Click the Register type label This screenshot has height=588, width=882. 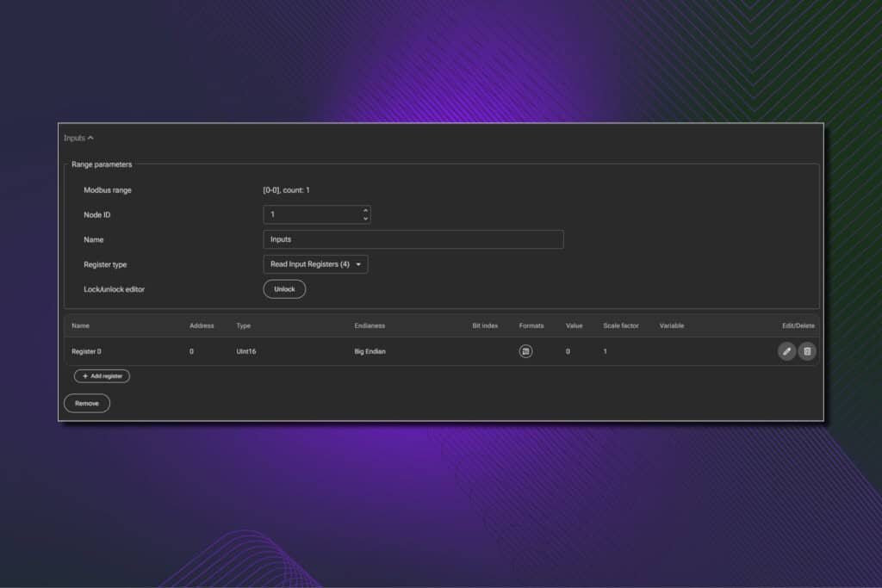click(105, 264)
